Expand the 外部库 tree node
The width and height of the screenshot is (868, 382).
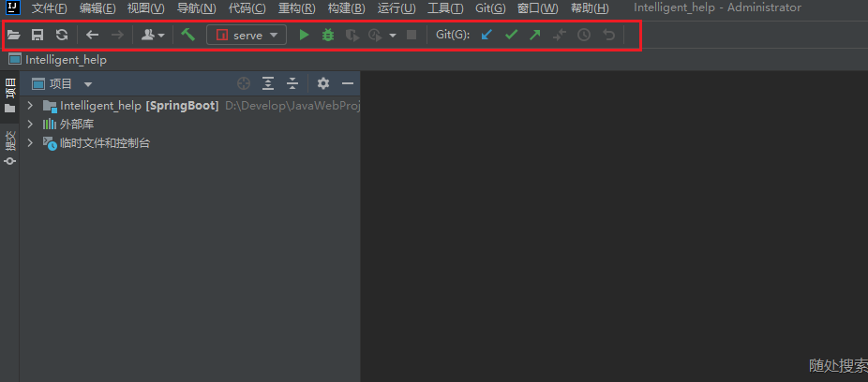click(x=30, y=124)
